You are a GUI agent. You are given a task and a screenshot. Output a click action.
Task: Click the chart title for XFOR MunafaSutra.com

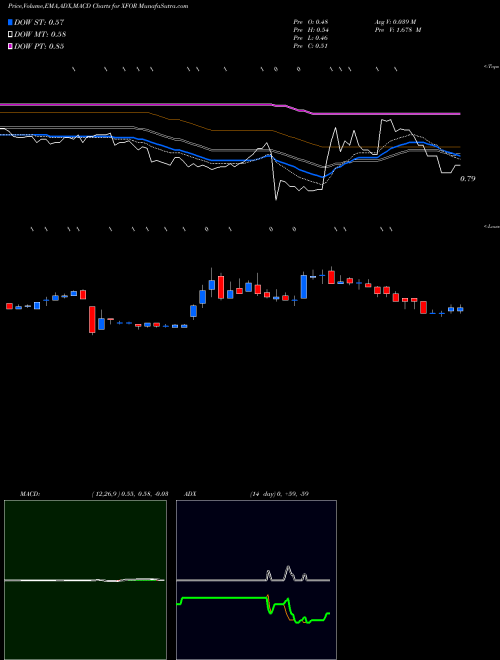pos(98,6)
